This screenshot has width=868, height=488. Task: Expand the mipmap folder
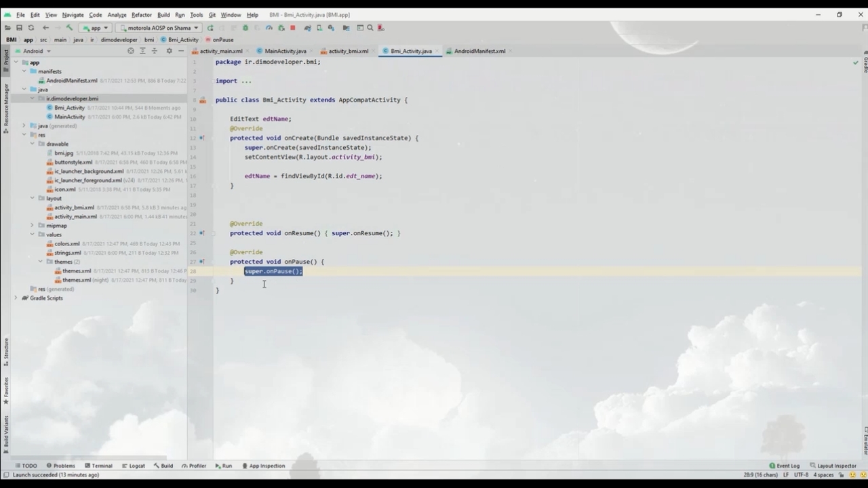point(32,225)
